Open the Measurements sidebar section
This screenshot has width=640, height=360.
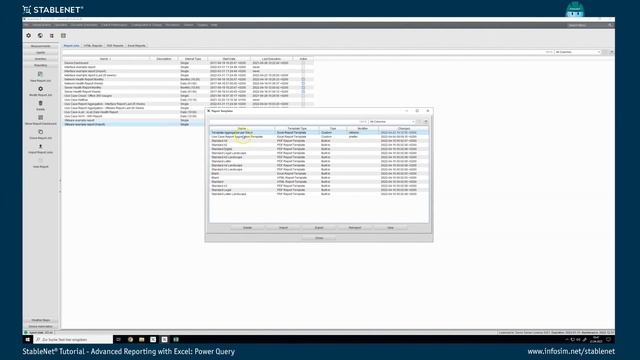(40, 46)
